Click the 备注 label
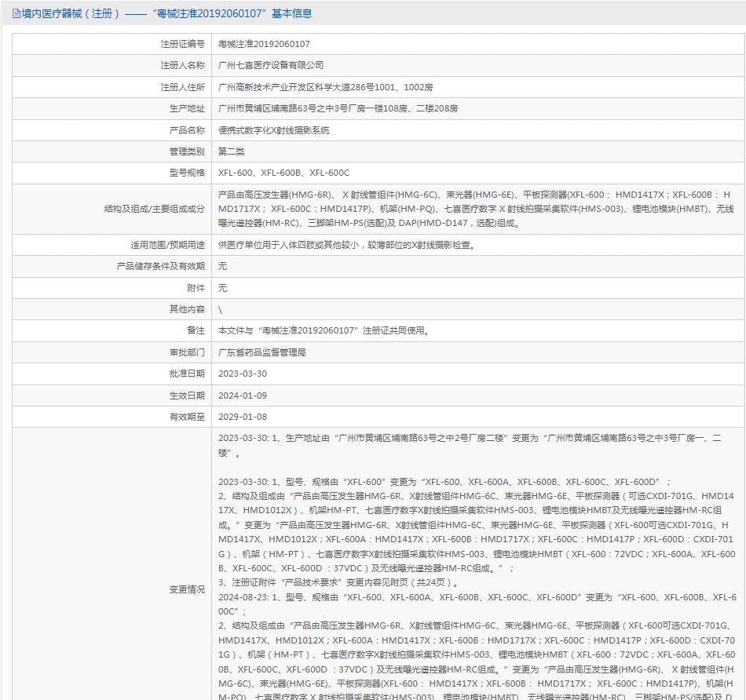This screenshot has height=700, width=746. pyautogui.click(x=196, y=331)
